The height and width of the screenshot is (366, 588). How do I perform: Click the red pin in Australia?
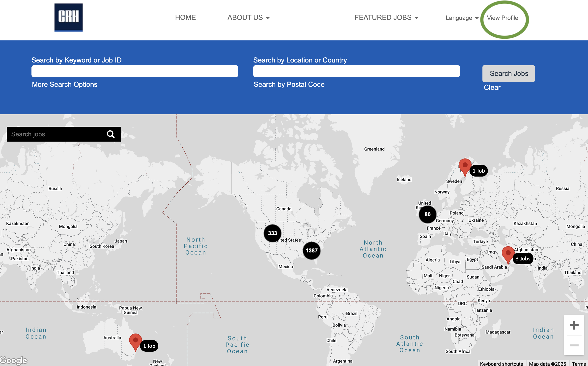136,342
